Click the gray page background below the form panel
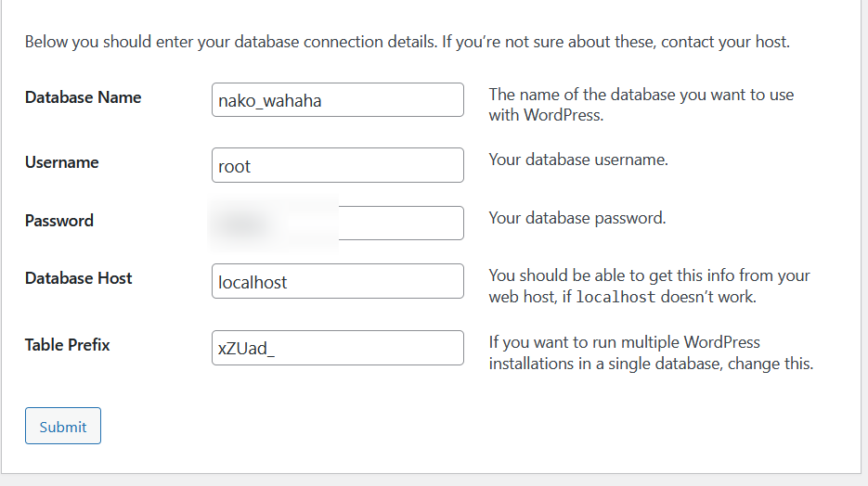This screenshot has width=868, height=486. click(x=434, y=480)
